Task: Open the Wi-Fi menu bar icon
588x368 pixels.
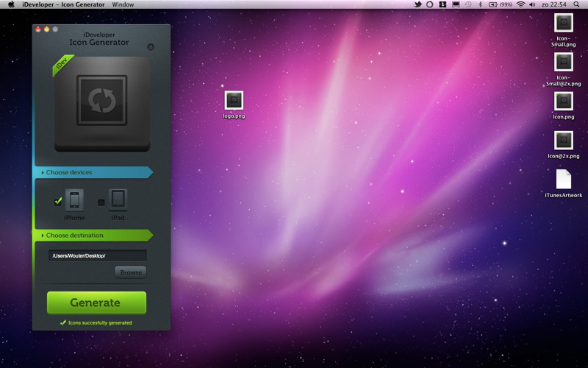Action: (520, 4)
